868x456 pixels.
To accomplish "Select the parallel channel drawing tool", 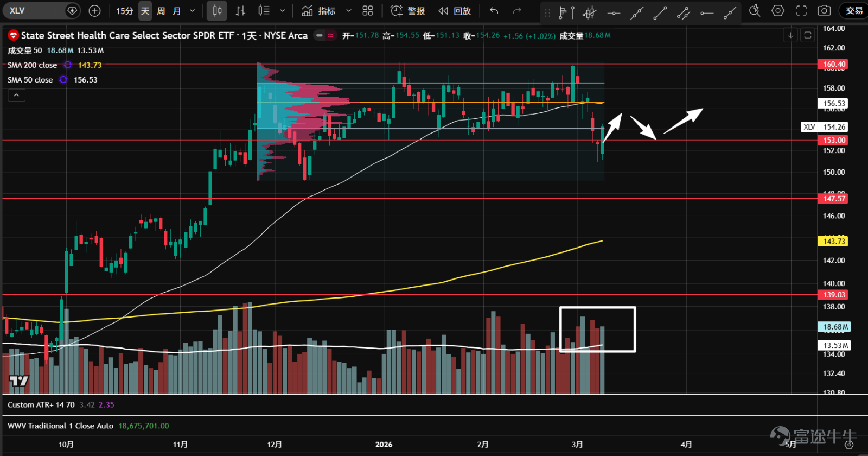I will [x=684, y=12].
